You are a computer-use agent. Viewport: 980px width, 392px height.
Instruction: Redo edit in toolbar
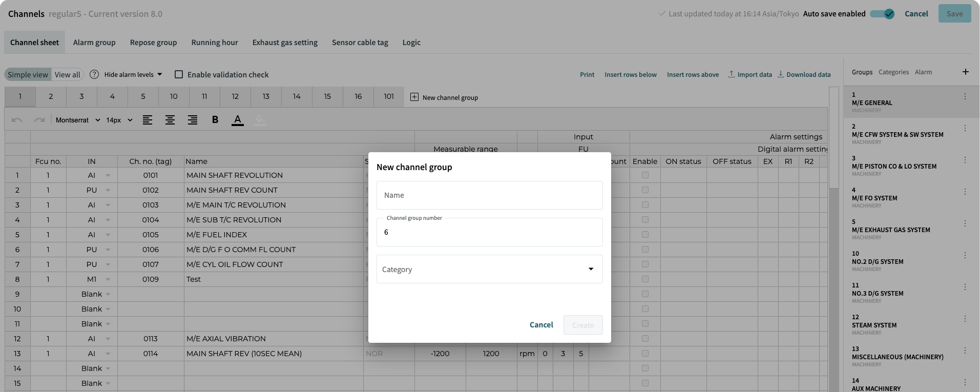[39, 120]
